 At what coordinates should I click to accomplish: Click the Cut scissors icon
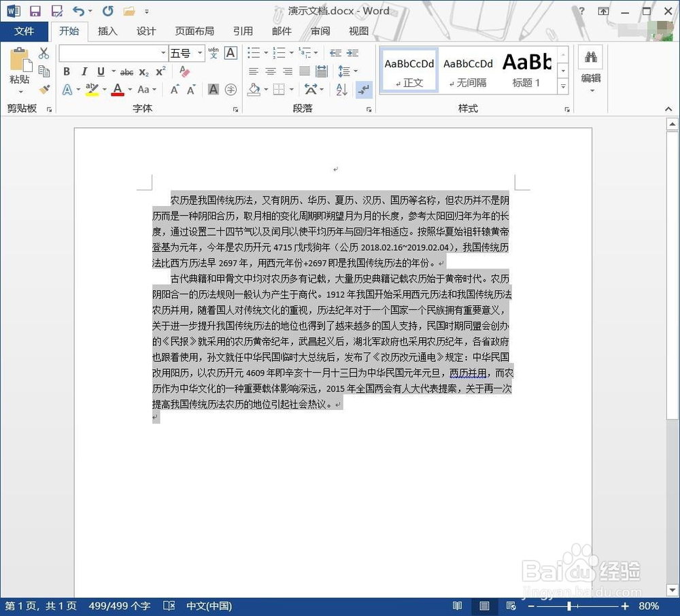44,53
